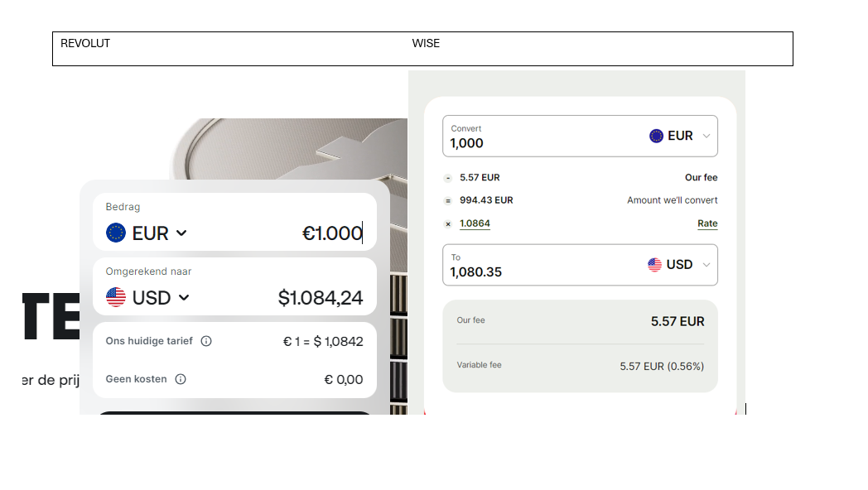
Task: Click the US flag icon in Wise To field
Action: 655,265
